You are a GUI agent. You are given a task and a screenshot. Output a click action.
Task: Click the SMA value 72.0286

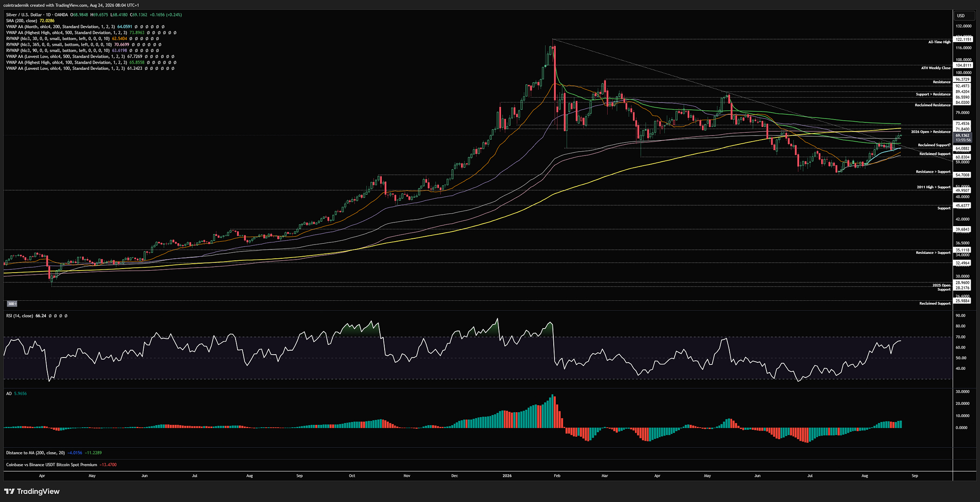point(47,21)
